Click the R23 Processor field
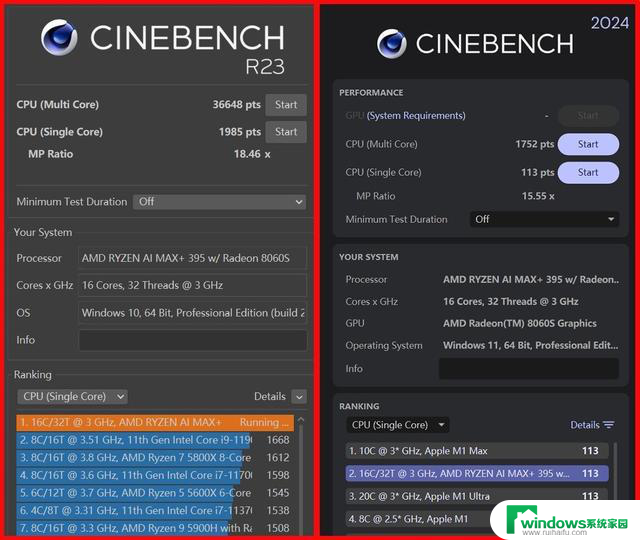This screenshot has width=640, height=540. click(192, 258)
